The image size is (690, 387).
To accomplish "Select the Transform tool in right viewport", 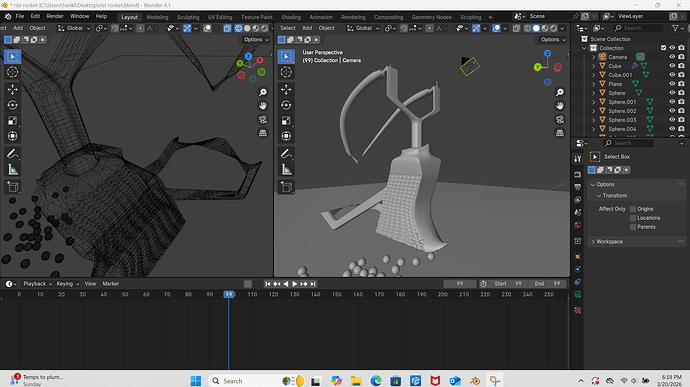I will point(286,136).
